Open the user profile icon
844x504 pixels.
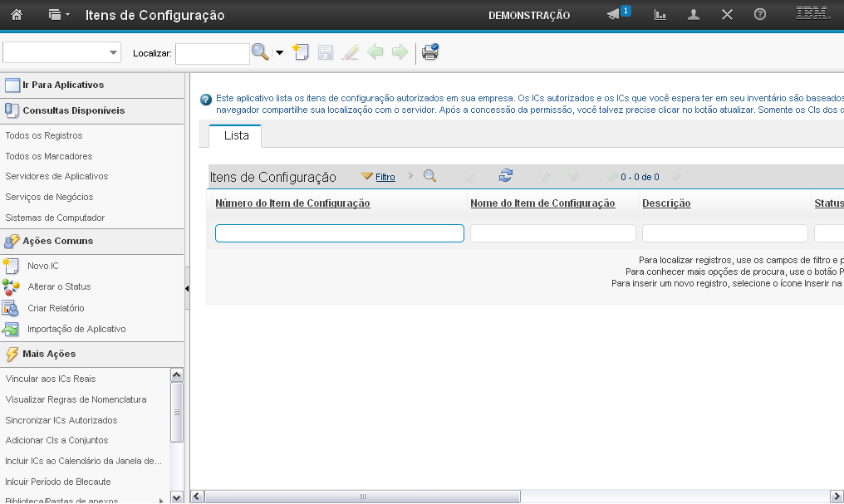[x=694, y=15]
